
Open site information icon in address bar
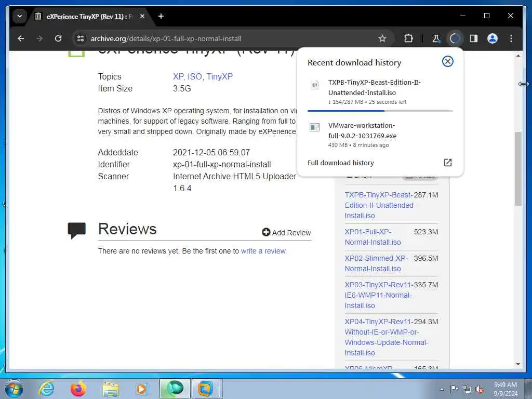coord(81,38)
